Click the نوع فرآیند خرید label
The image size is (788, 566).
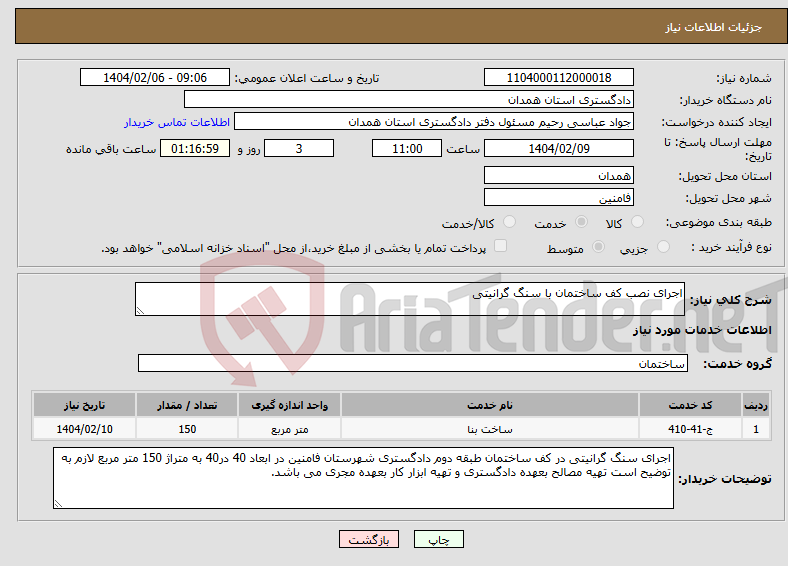[x=731, y=247]
